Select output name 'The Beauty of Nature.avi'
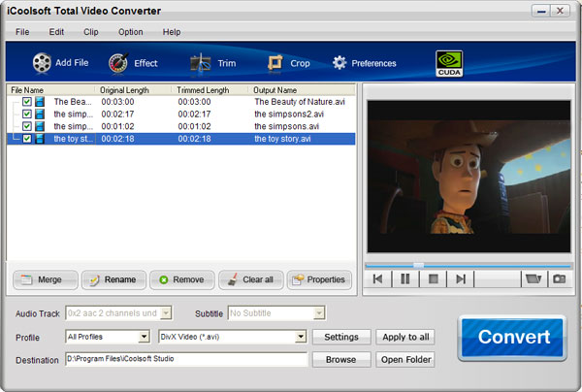This screenshot has width=582, height=392. click(300, 102)
